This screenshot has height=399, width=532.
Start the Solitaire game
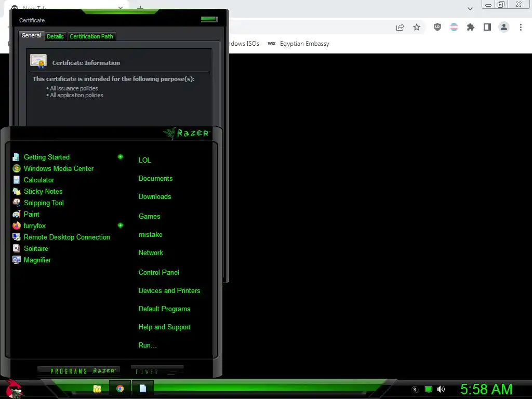tap(36, 248)
